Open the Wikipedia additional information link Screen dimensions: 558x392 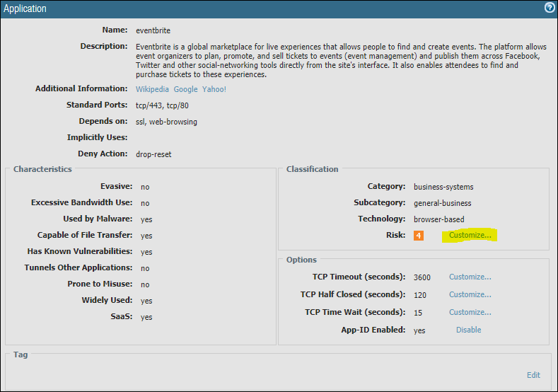coord(153,89)
